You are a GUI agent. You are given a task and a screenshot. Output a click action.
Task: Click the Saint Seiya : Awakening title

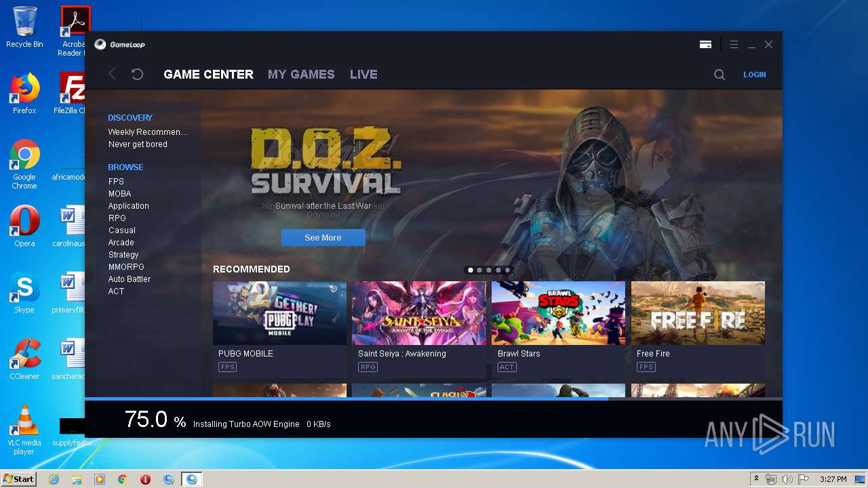(x=402, y=354)
